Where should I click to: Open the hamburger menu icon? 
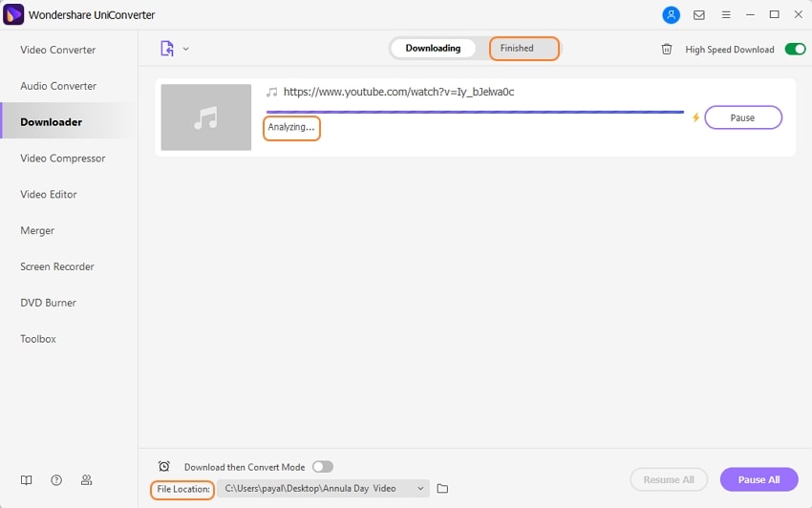[x=726, y=15]
